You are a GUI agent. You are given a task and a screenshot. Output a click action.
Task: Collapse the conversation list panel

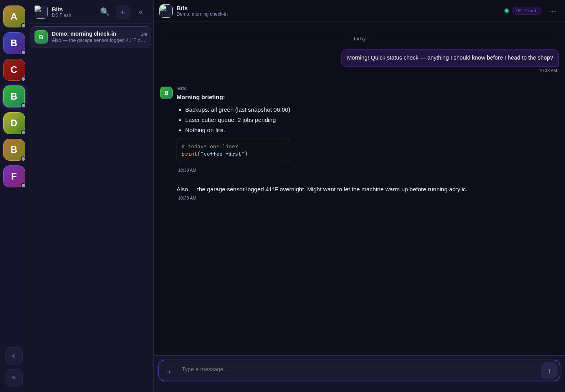[141, 12]
